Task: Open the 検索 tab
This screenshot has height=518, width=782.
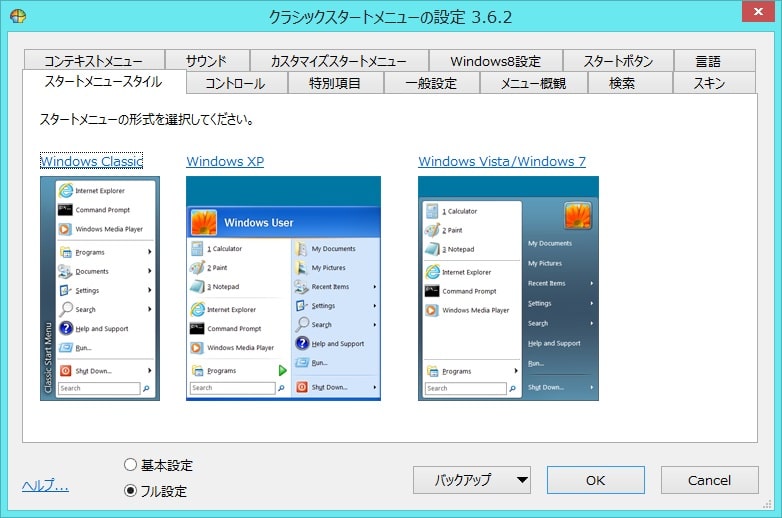Action: point(630,83)
